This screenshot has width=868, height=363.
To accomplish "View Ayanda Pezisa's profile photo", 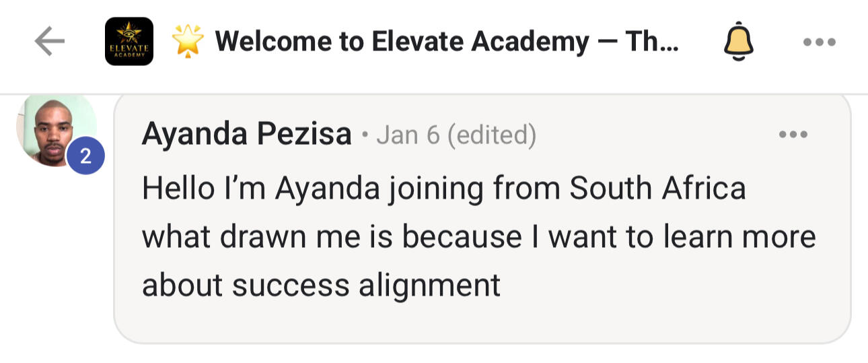I will (x=54, y=129).
